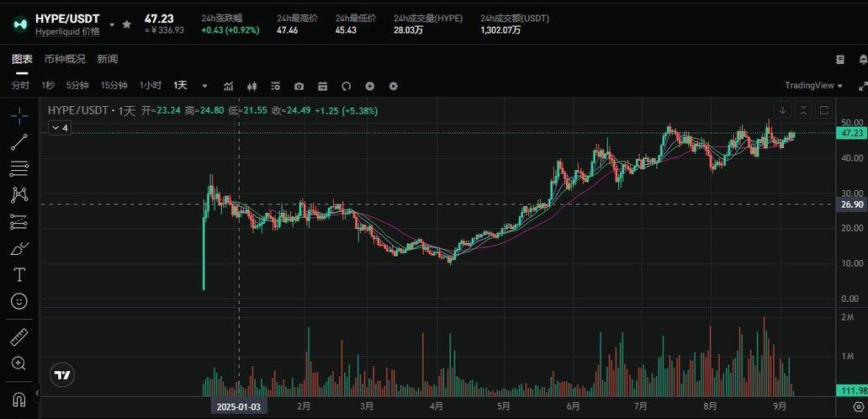868x419 pixels.
Task: Expand chart to fullscreen
Action: 862,86
